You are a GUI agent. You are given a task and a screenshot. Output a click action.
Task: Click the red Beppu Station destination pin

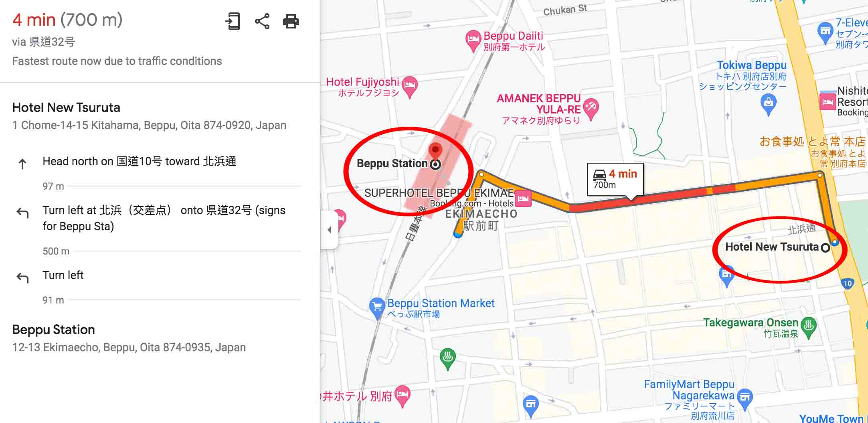435,152
